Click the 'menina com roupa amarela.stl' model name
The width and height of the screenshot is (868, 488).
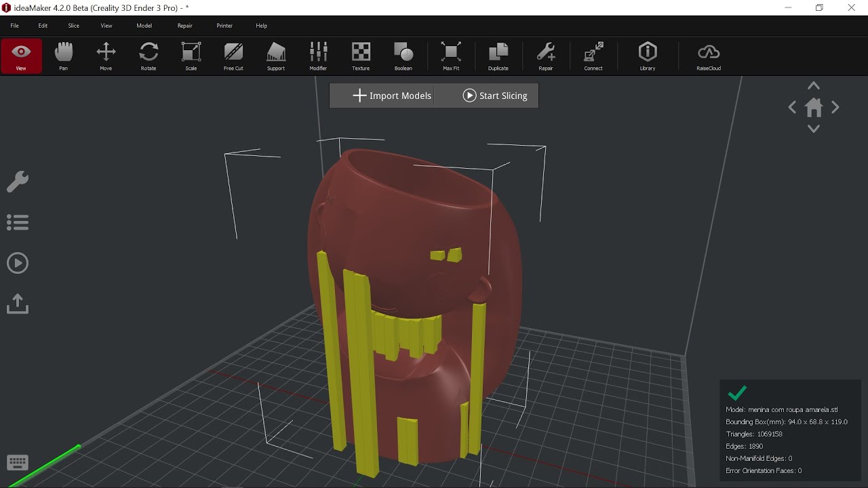[792, 409]
